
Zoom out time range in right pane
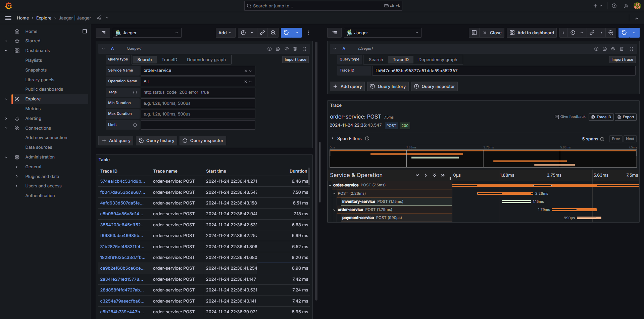(611, 33)
